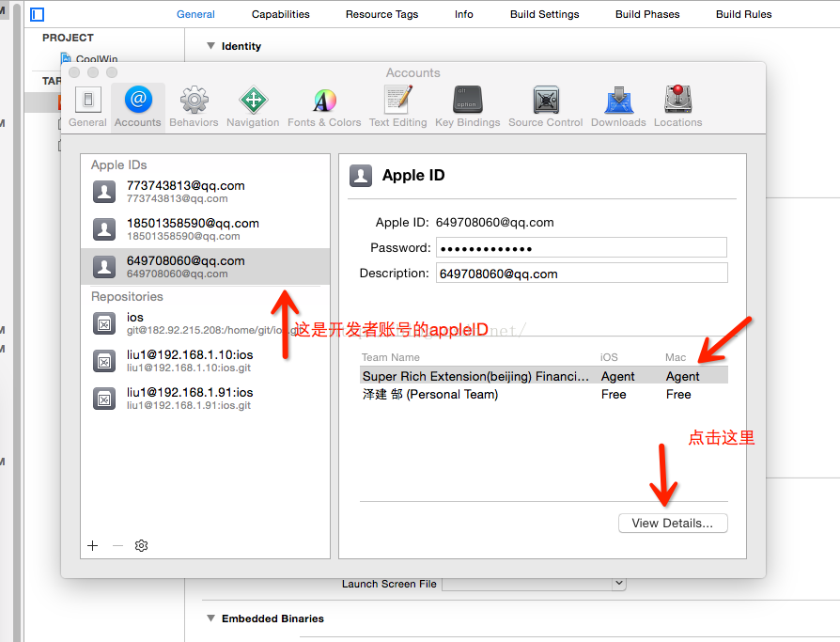Switch to the Build Settings tab
The image size is (840, 642).
[x=545, y=14]
